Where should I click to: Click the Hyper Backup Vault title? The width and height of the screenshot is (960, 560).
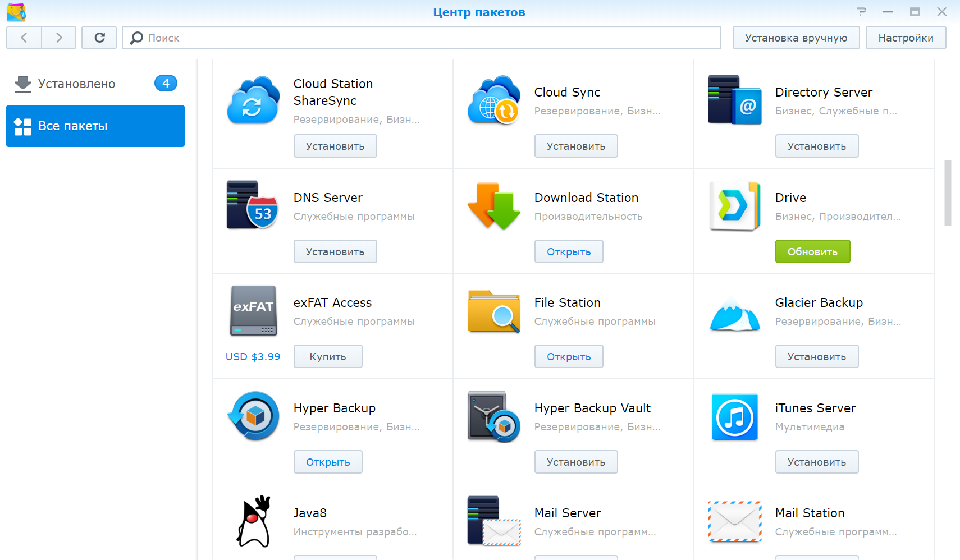(x=592, y=408)
